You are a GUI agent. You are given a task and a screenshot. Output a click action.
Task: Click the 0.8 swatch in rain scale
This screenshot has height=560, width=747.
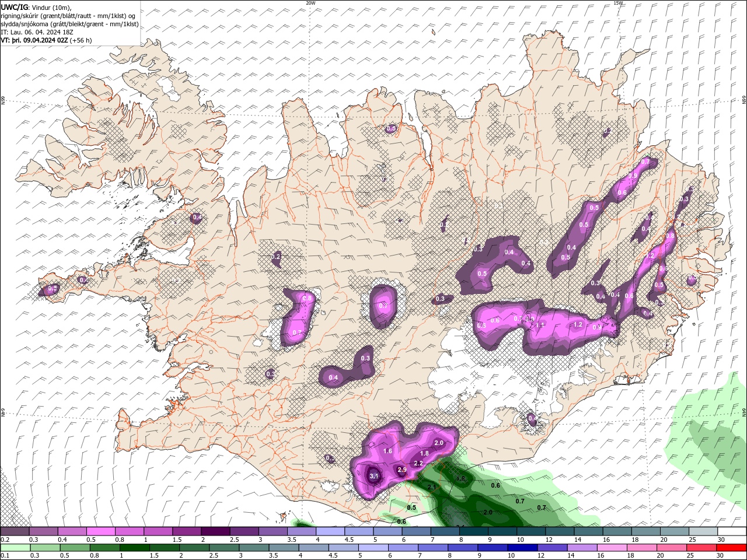tap(104, 548)
